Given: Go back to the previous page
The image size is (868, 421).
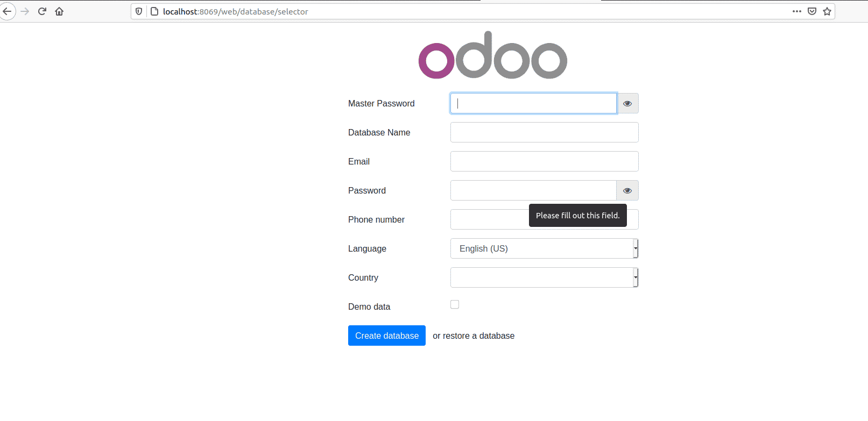Looking at the screenshot, I should point(7,11).
